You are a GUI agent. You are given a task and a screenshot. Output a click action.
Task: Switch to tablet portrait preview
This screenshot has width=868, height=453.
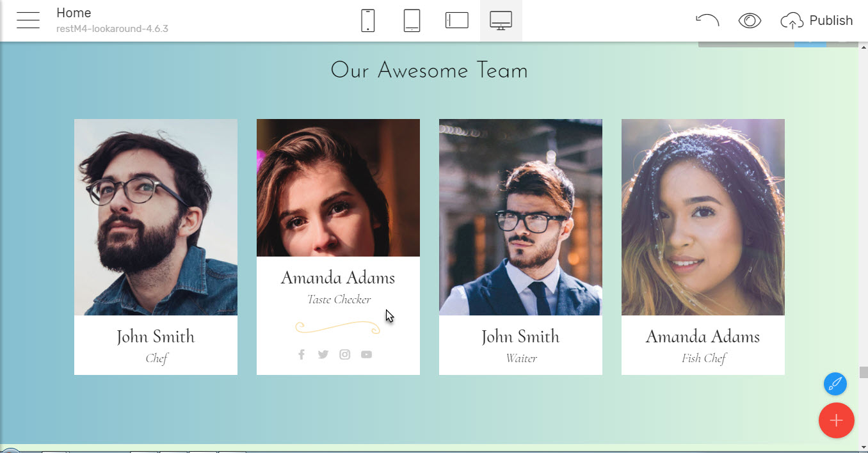point(412,20)
